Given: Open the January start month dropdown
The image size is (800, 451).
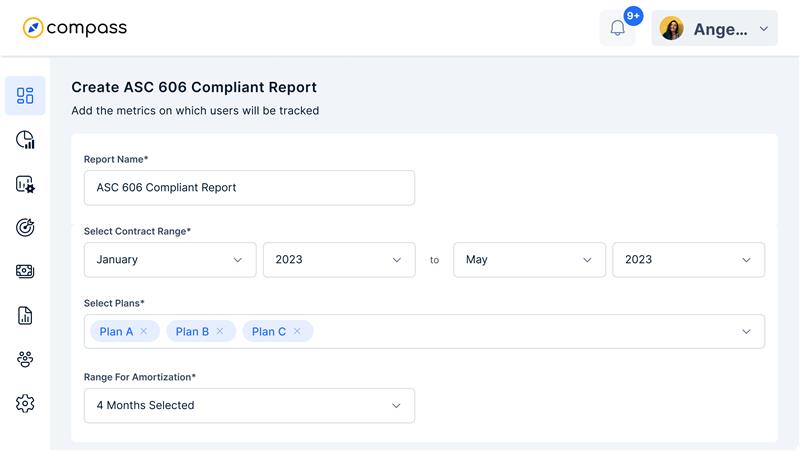Looking at the screenshot, I should (x=170, y=260).
